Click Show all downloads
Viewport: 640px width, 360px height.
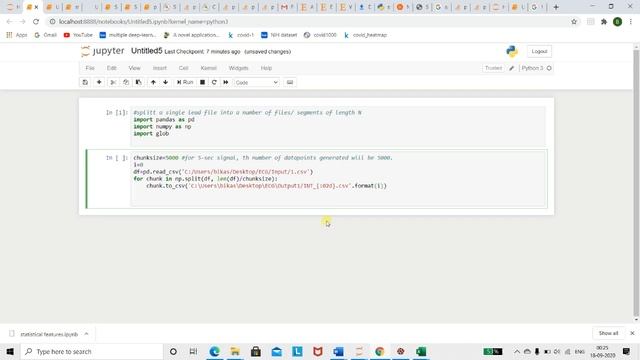608,333
